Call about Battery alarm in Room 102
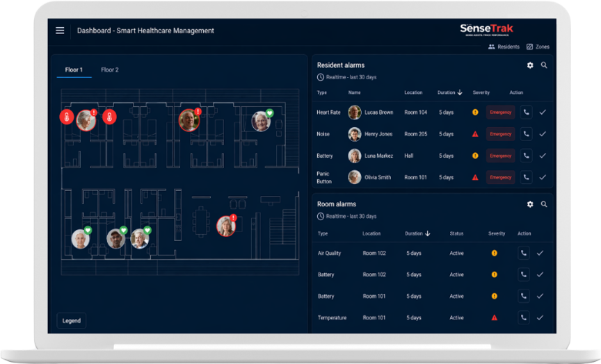This screenshot has width=601, height=364. click(x=524, y=274)
